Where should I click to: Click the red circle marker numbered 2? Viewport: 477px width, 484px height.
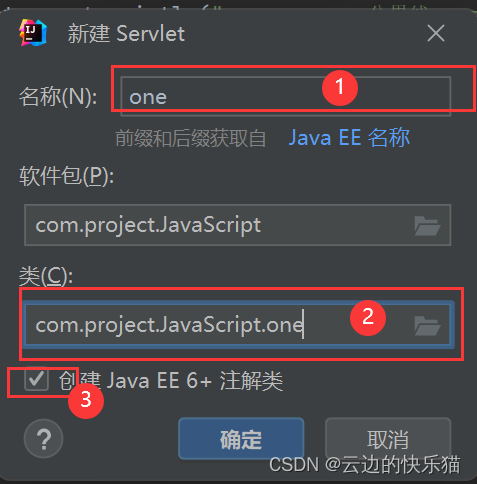click(x=368, y=317)
